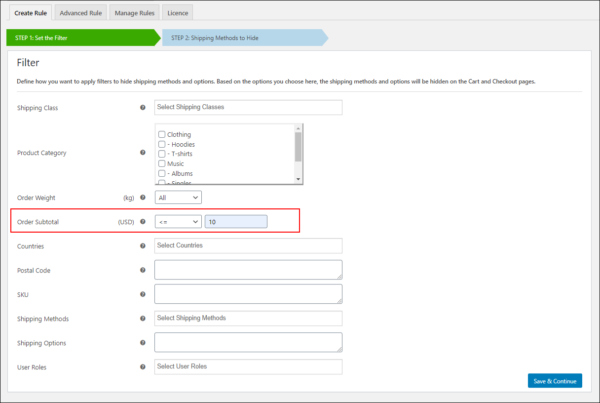Screen dimensions: 600x403
Task: Click the Product Category scrollbar thumb
Action: (298, 147)
